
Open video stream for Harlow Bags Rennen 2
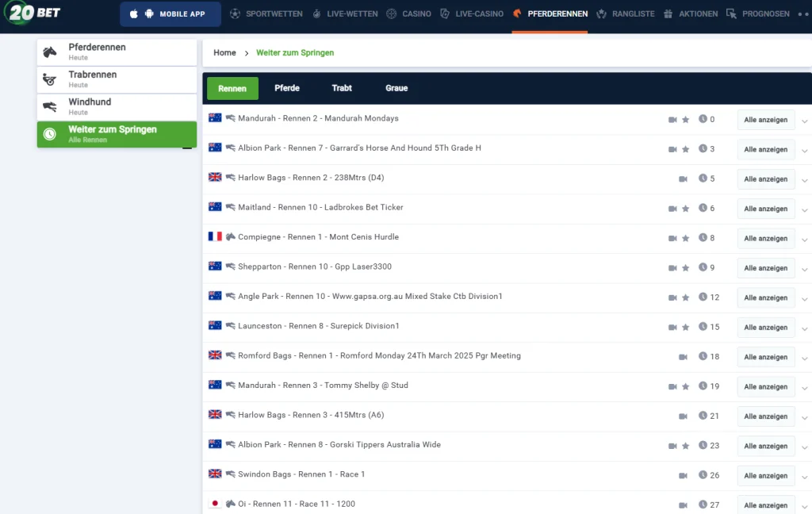pos(683,179)
